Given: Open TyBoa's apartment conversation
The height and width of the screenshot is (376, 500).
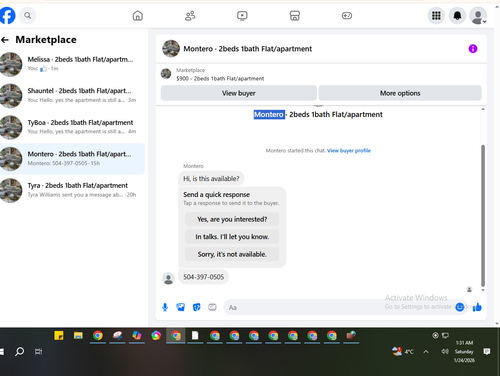Looking at the screenshot, I should pyautogui.click(x=72, y=127).
